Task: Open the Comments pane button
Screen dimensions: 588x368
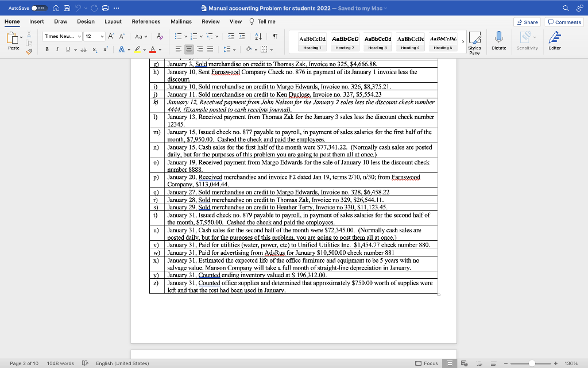Action: pos(564,22)
